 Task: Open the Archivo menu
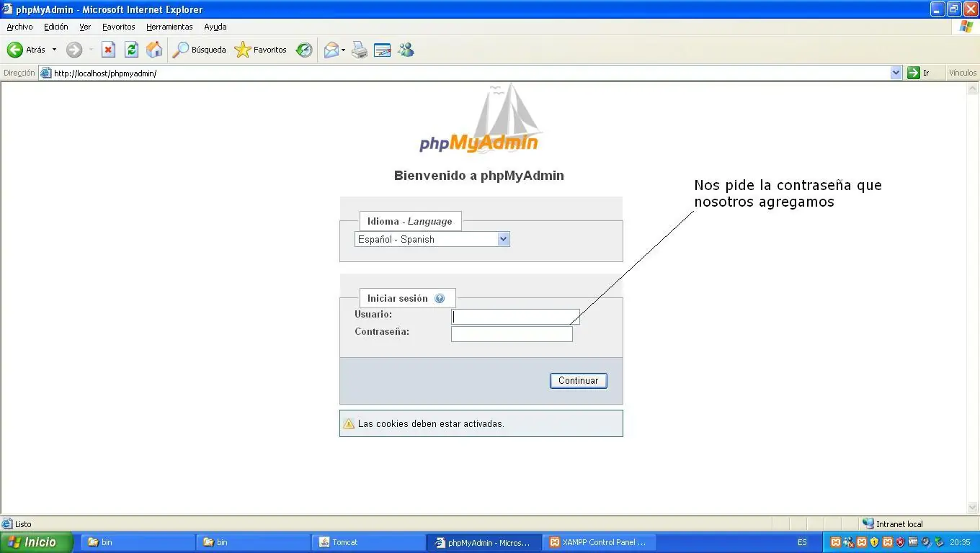(x=19, y=27)
